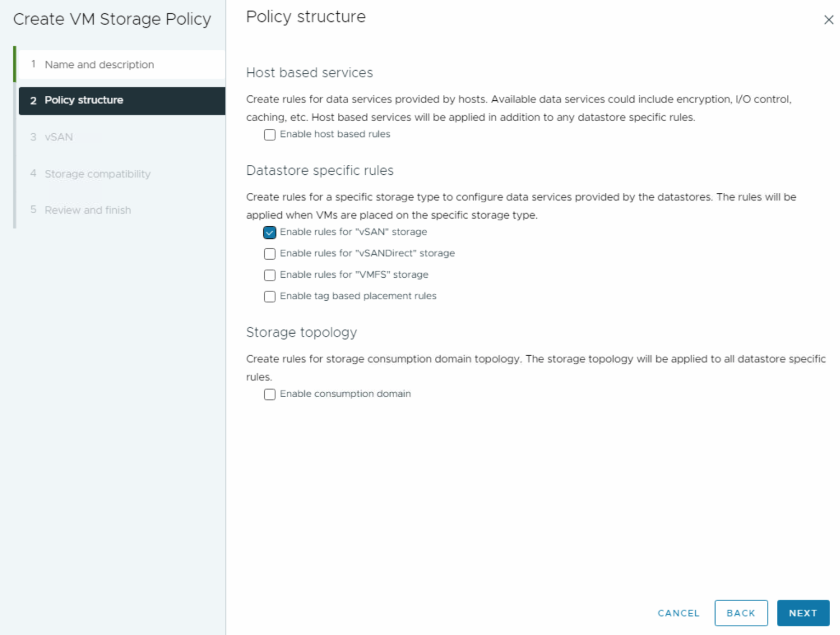Click the Policy structure page title

306,17
